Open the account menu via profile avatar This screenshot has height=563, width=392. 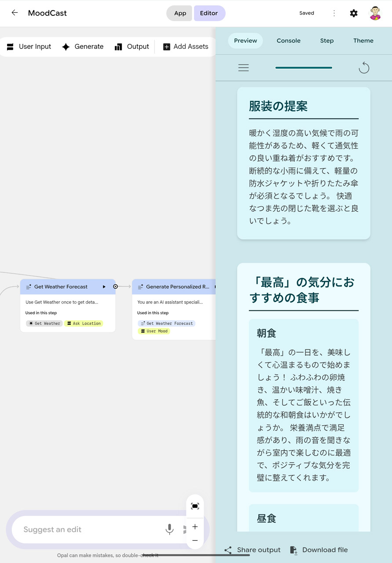[375, 13]
